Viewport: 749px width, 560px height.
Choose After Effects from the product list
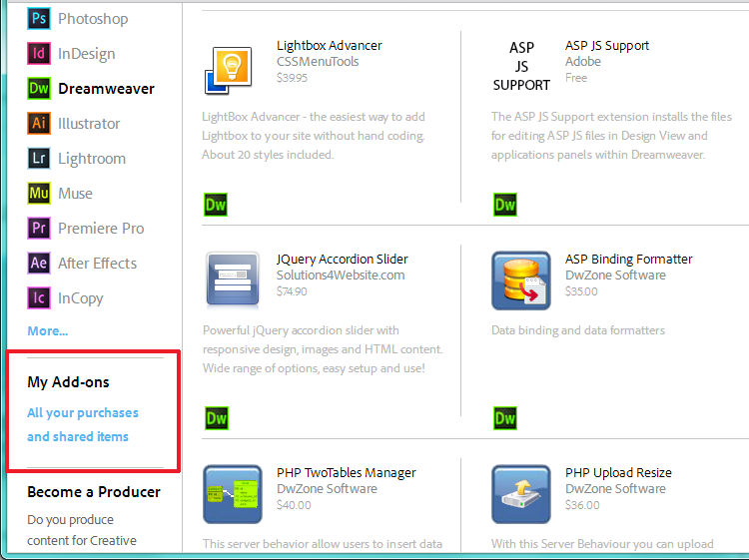pos(98,264)
